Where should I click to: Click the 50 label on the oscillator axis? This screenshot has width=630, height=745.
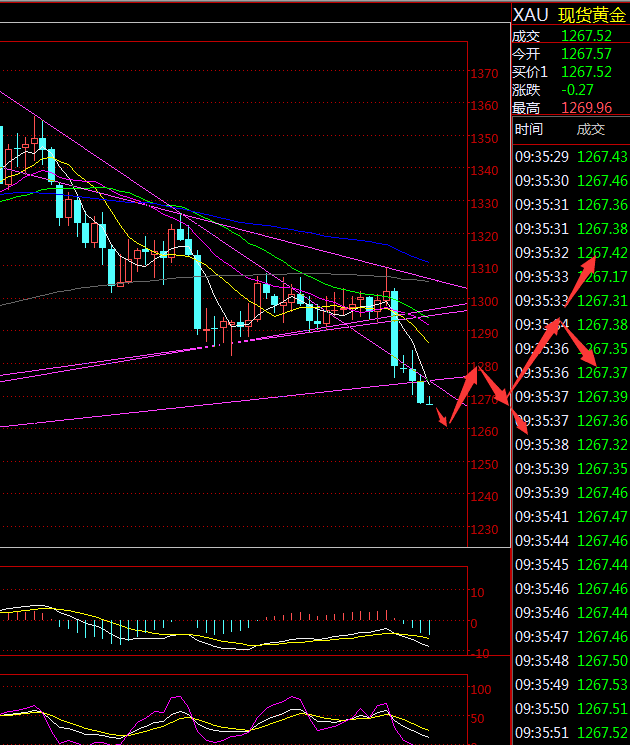coord(477,718)
